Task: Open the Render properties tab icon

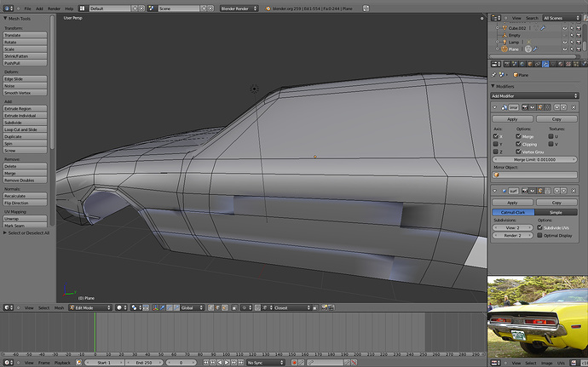Action: pyautogui.click(x=507, y=64)
